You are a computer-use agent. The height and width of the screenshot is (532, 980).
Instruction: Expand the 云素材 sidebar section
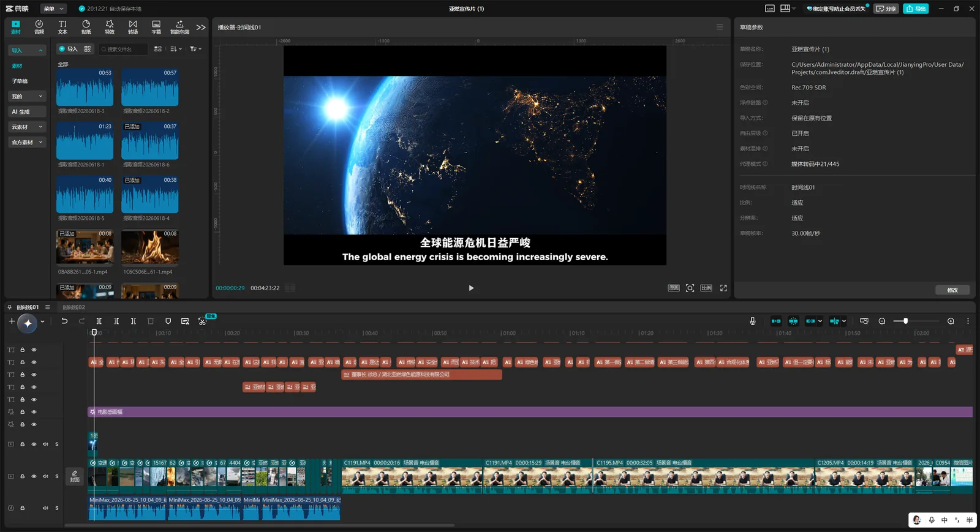coord(27,127)
